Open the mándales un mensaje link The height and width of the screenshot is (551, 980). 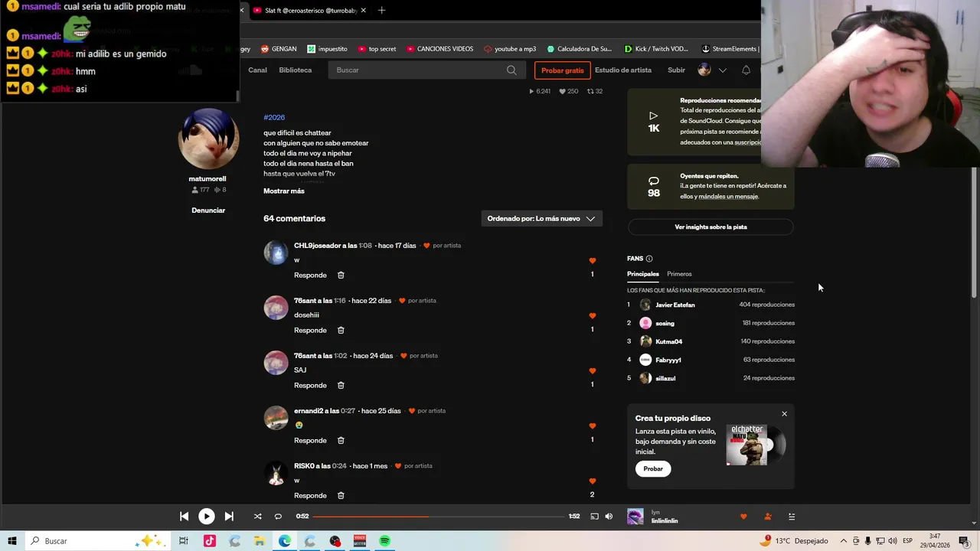[728, 197]
